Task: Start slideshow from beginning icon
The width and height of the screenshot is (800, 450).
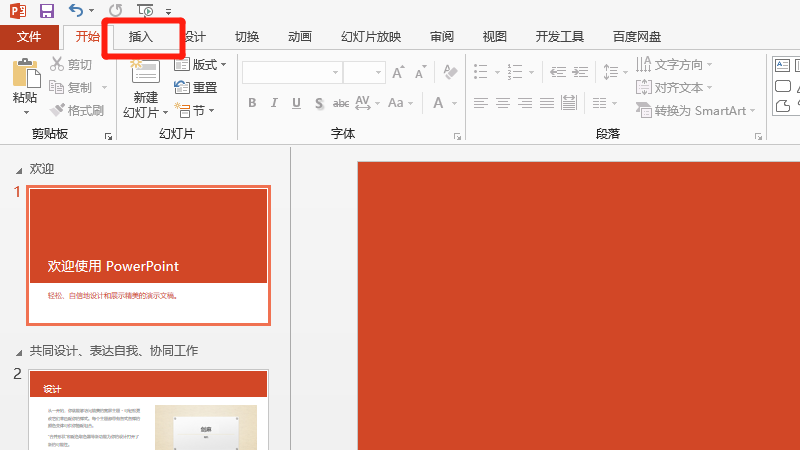Action: coord(145,10)
